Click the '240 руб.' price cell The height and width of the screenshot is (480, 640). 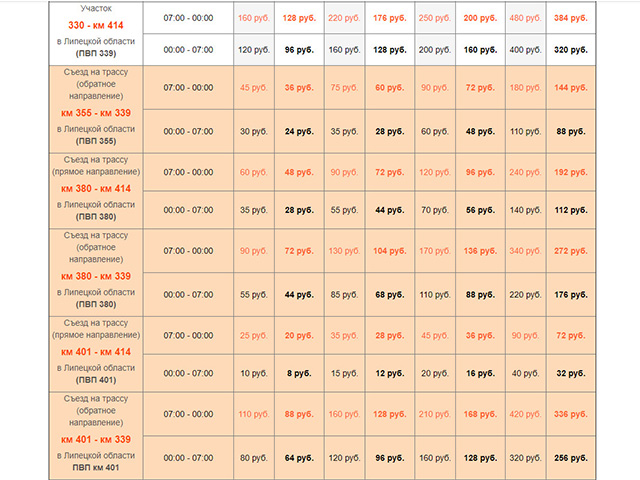click(525, 172)
